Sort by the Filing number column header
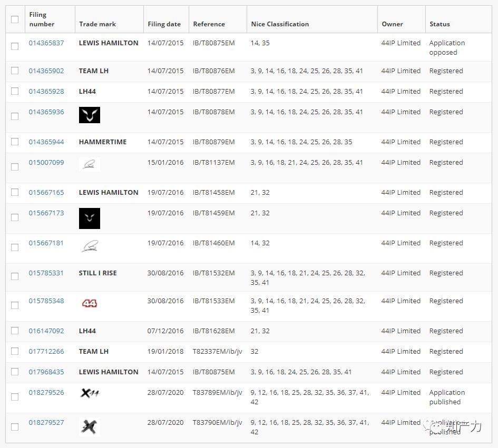This screenshot has width=498, height=448. [42, 19]
